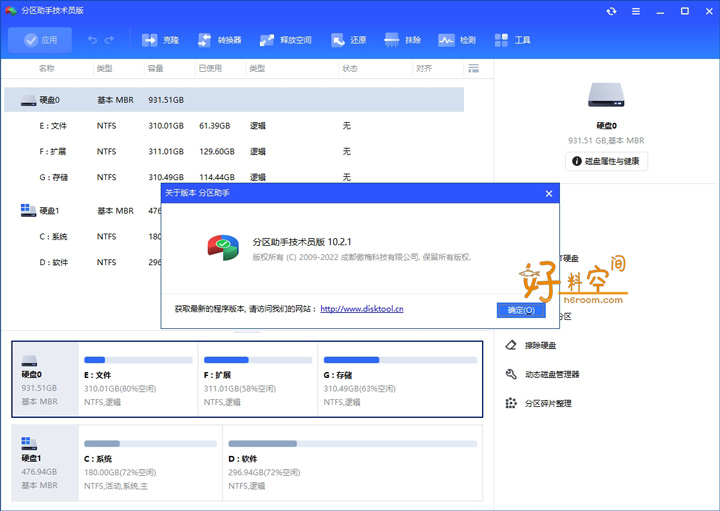The height and width of the screenshot is (511, 720).
Task: Open the Clone (克隆) tool
Action: 160,40
